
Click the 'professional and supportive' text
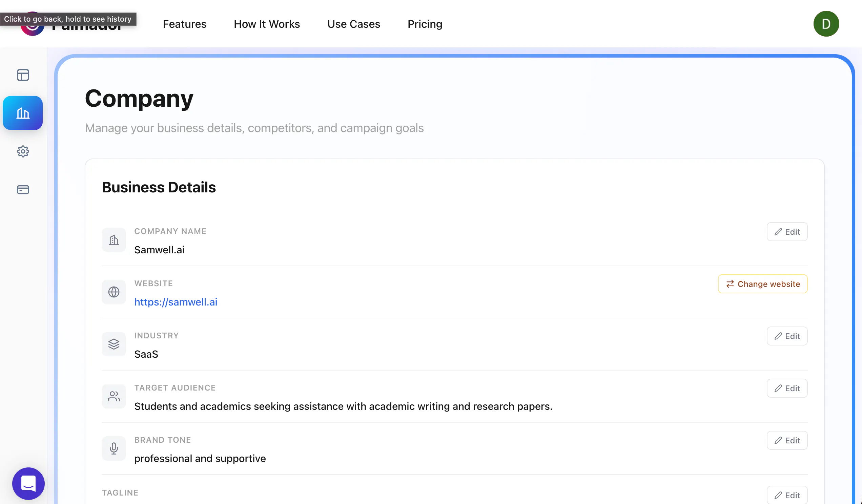point(200,459)
